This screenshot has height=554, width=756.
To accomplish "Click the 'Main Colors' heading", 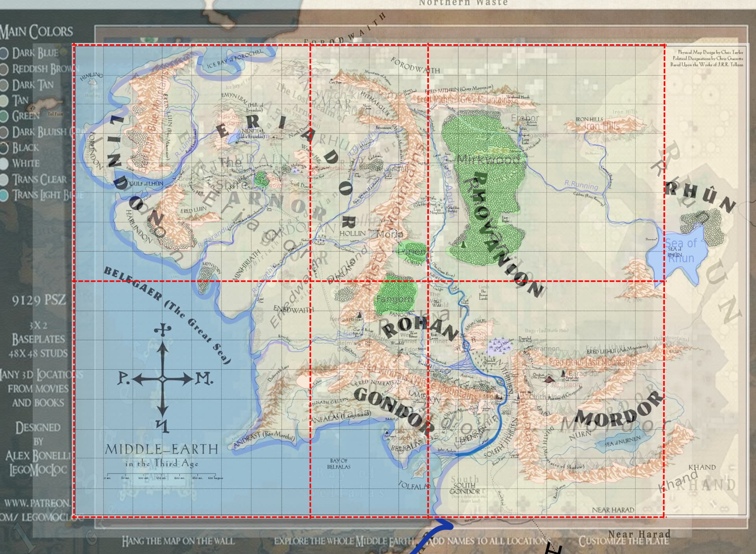I will pos(36,31).
